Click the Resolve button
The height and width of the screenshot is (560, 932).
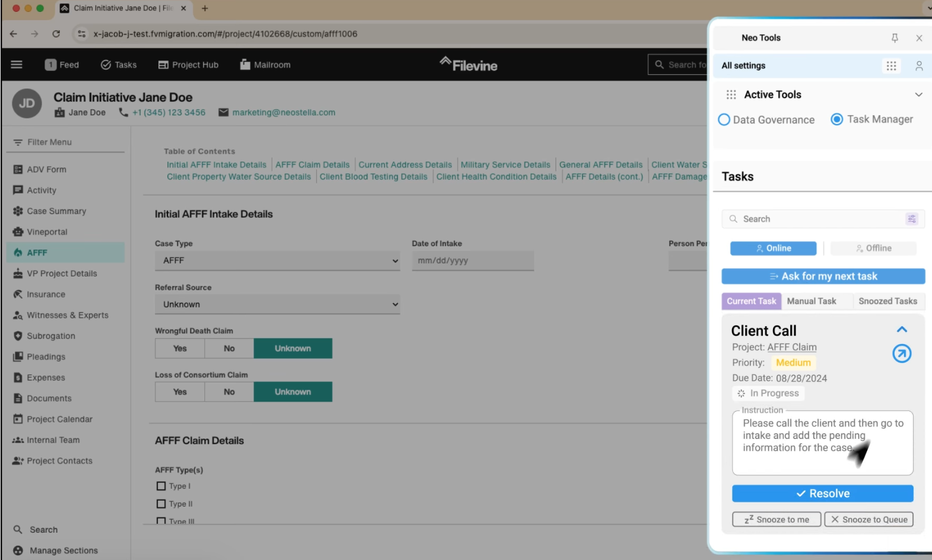click(822, 494)
